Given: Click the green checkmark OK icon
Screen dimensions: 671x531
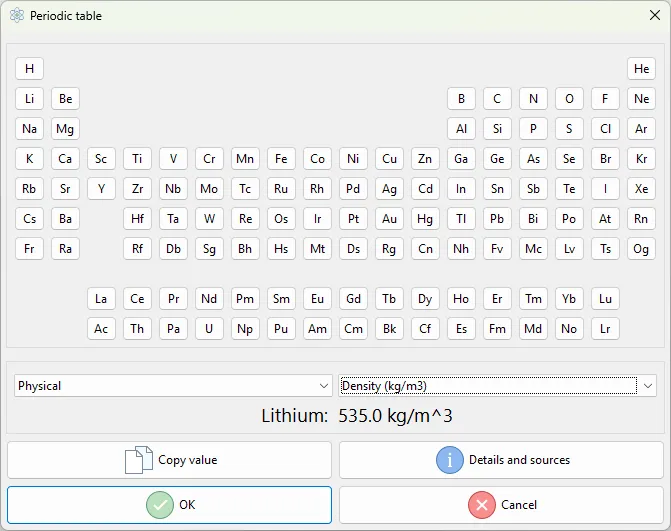Looking at the screenshot, I should click(x=160, y=505).
